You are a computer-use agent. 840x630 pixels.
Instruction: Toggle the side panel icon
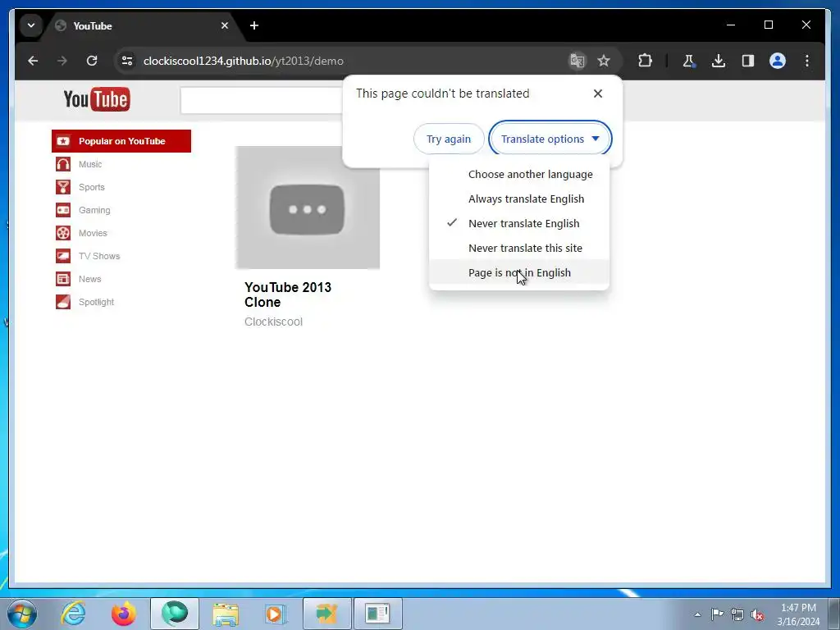point(748,61)
